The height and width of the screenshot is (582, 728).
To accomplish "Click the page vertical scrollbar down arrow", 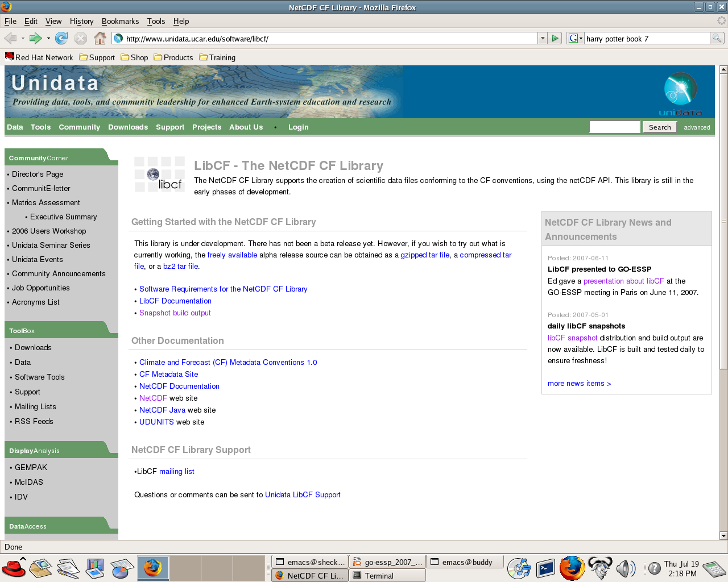I will (723, 535).
